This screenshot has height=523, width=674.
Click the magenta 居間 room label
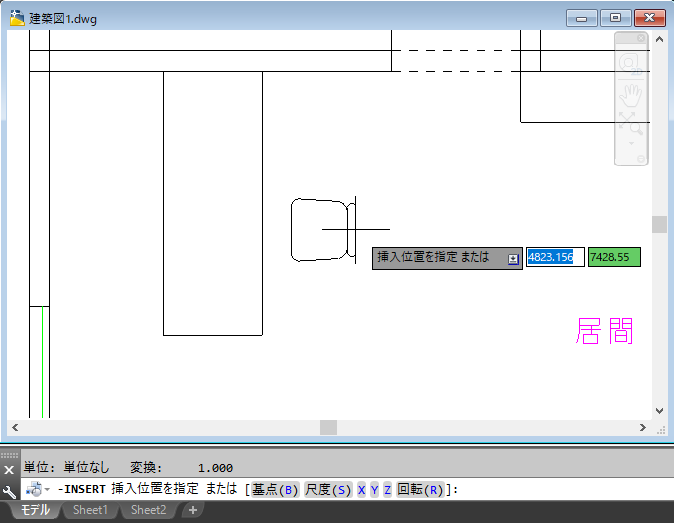[604, 331]
